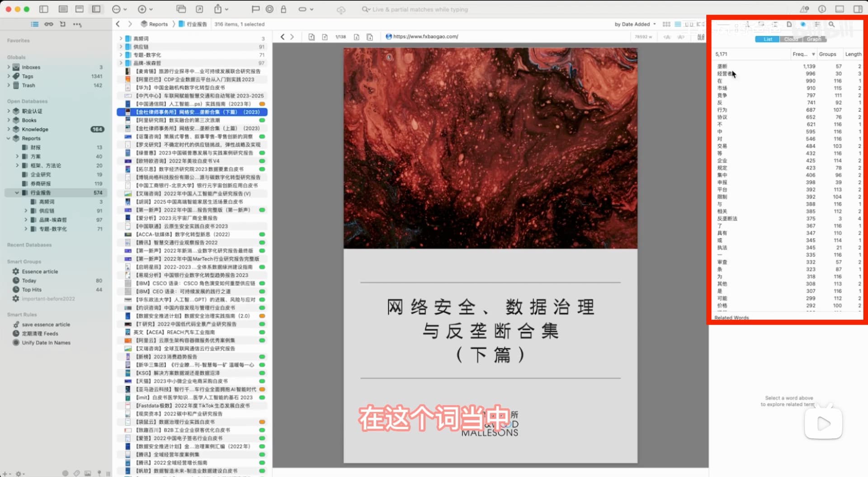The width and height of the screenshot is (868, 477).
Task: Switch to the Graph tab
Action: coord(814,39)
